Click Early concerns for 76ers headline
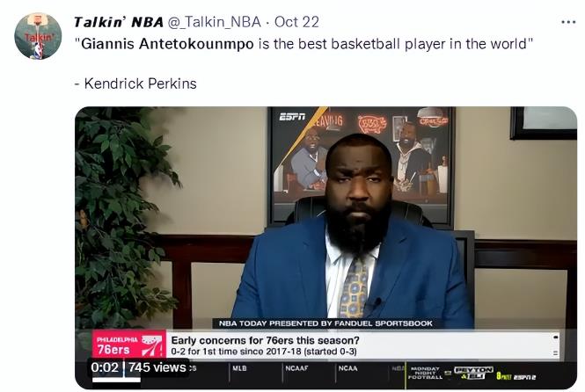The height and width of the screenshot is (392, 585). click(x=266, y=340)
